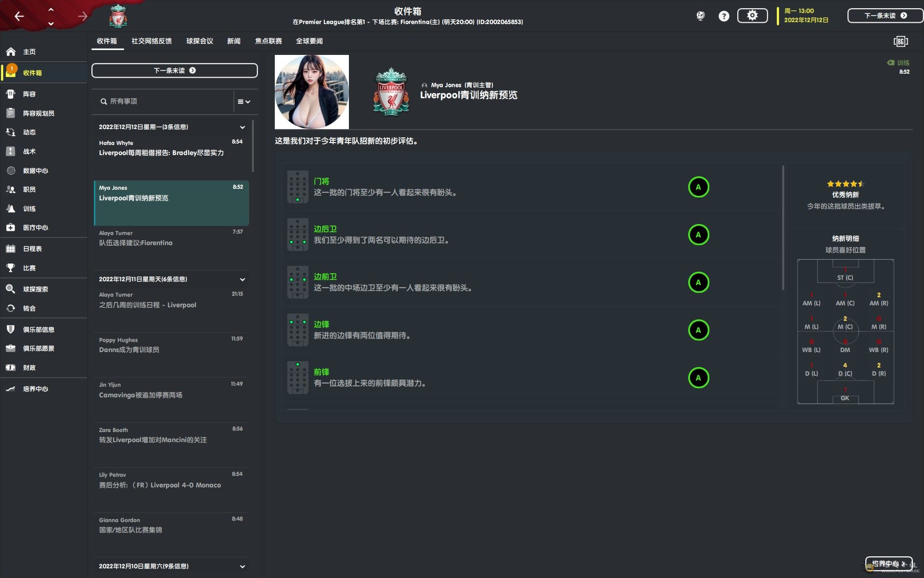Collapse the 2022年12月11日 message group

pyautogui.click(x=243, y=279)
